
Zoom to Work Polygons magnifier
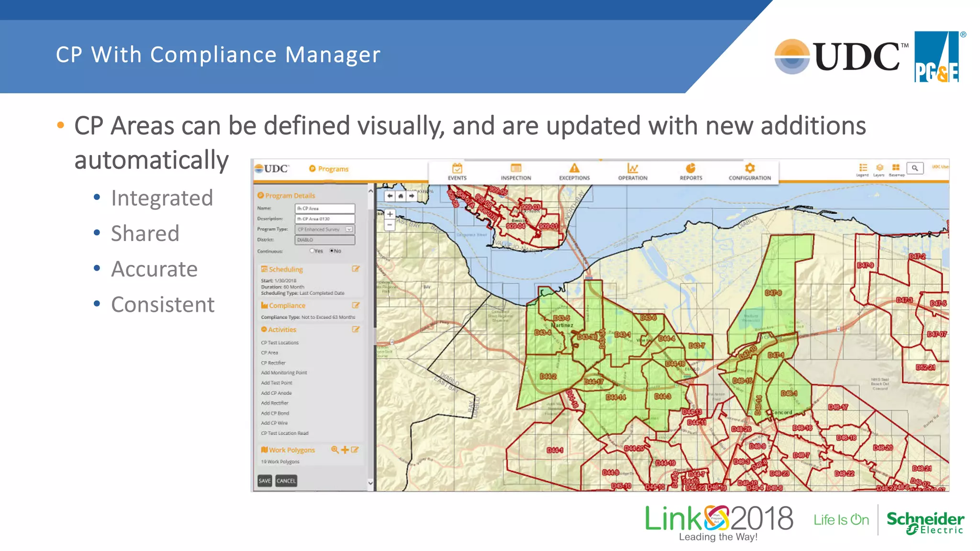pyautogui.click(x=334, y=450)
